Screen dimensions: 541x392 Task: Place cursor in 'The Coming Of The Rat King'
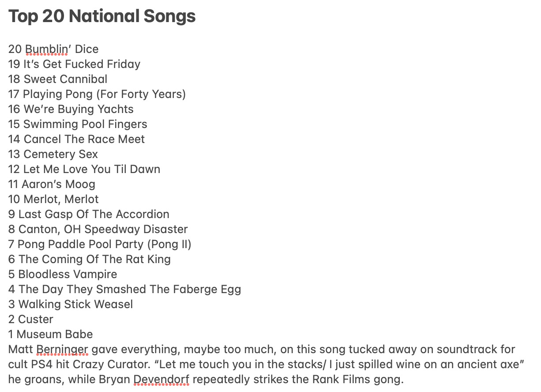94,259
